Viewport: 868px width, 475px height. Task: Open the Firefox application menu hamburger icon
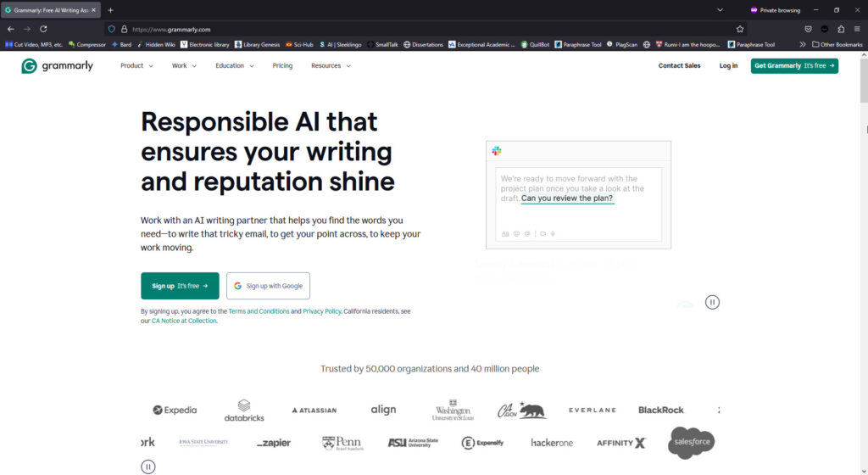click(857, 30)
